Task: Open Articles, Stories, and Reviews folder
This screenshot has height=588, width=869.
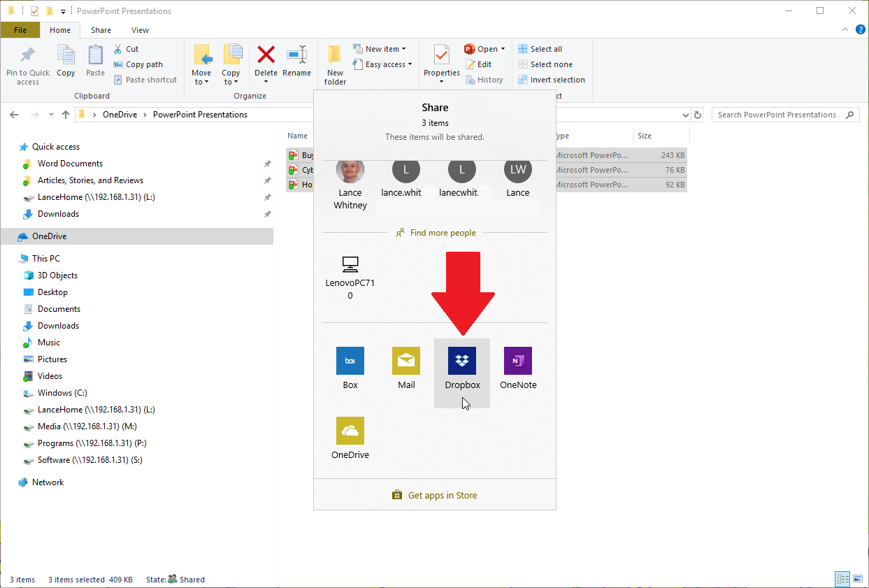Action: [90, 180]
